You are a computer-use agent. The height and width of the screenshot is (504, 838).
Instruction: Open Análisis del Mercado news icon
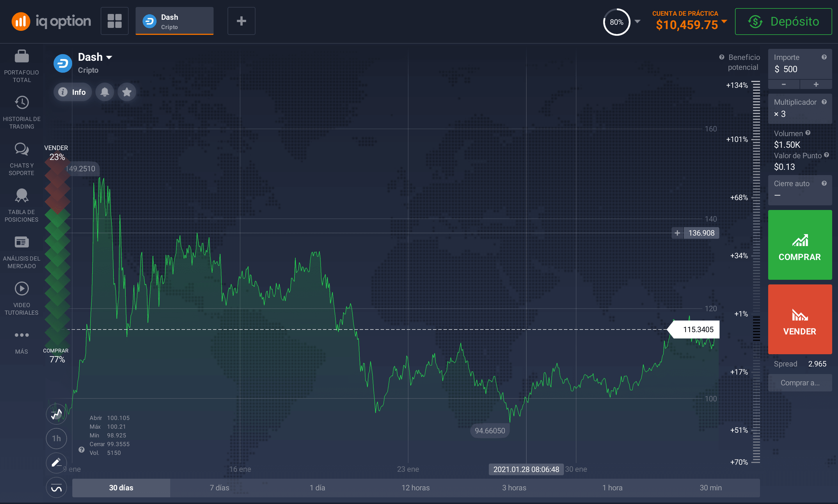22,242
